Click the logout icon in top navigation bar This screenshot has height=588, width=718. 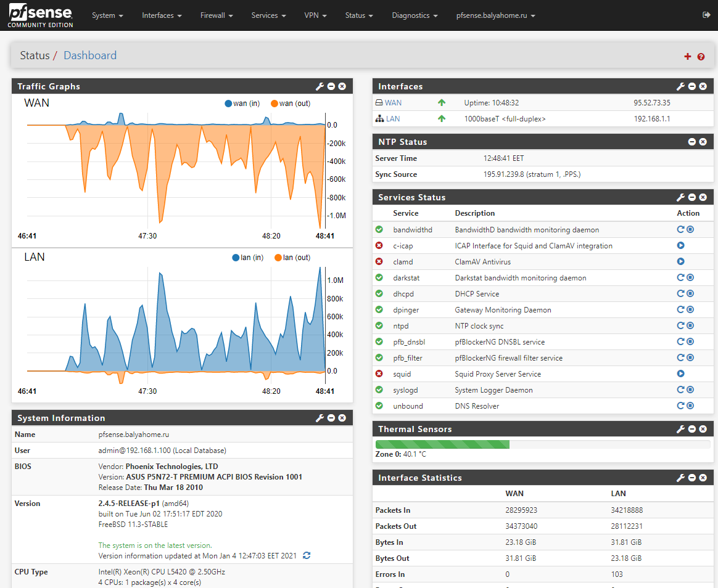point(706,15)
